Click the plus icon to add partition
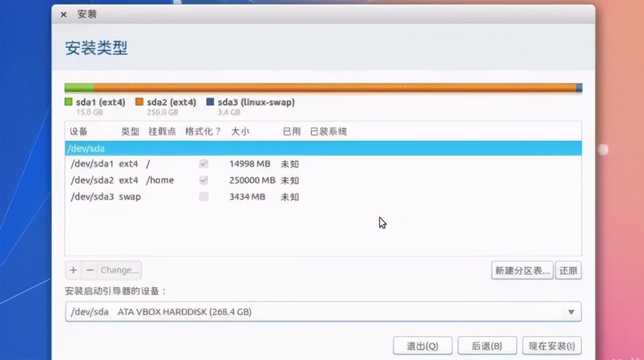This screenshot has height=360, width=644. pos(74,270)
